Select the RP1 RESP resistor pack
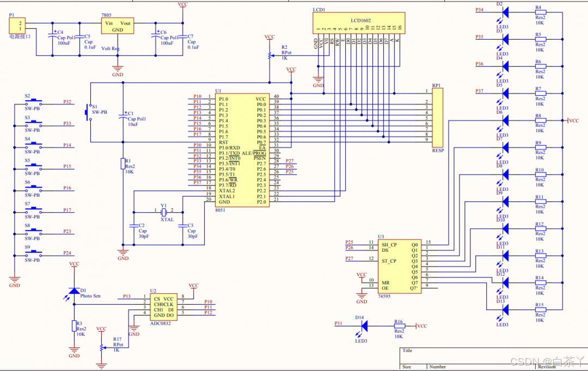The image size is (588, 371). coord(438,118)
